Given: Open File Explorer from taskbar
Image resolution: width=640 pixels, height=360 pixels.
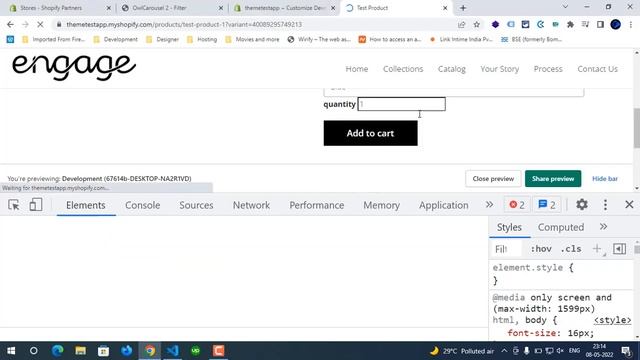Looking at the screenshot, I should 80,351.
